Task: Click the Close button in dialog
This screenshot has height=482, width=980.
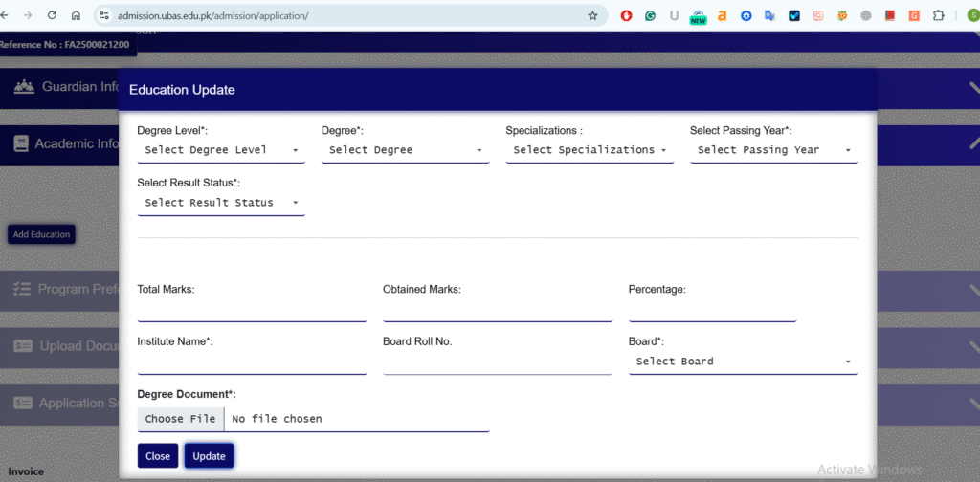Action: tap(158, 456)
